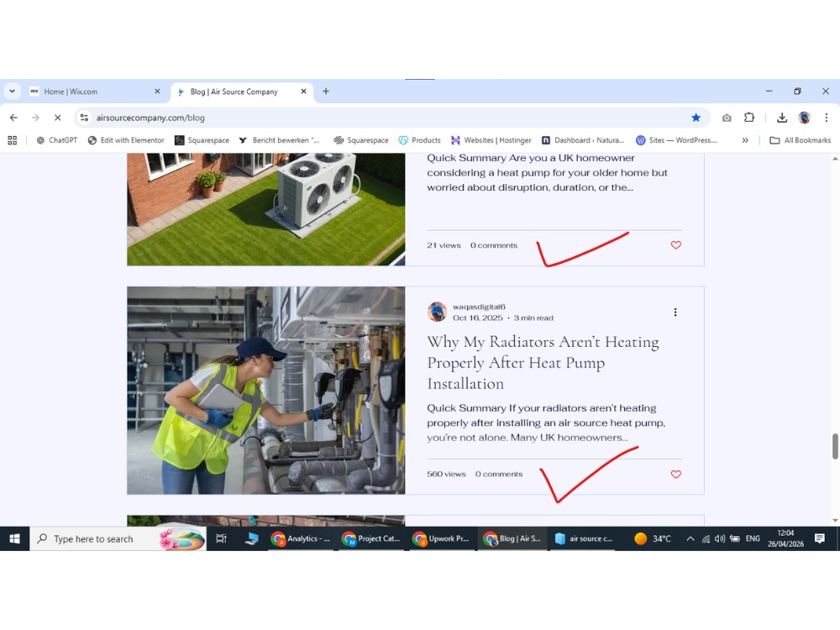Open the outdoor heat pump unit thumbnail
840x630 pixels.
[266, 209]
